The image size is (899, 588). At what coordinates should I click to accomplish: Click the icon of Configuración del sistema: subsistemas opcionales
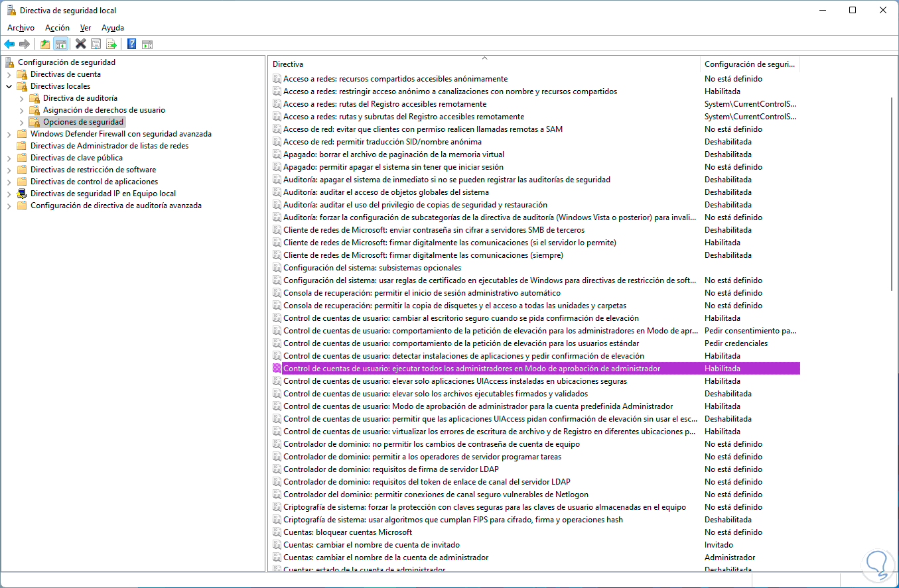tap(277, 268)
